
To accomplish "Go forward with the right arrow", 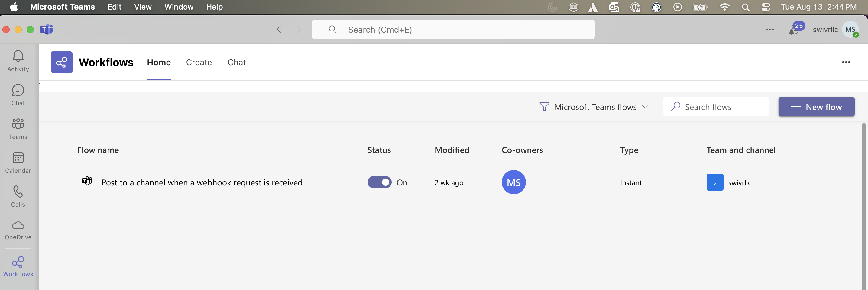I will [x=299, y=29].
